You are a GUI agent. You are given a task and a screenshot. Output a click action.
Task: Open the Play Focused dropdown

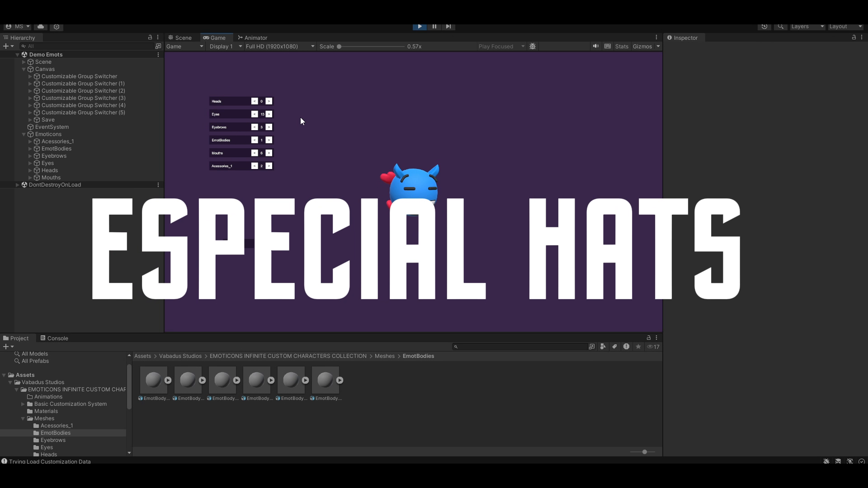point(501,47)
